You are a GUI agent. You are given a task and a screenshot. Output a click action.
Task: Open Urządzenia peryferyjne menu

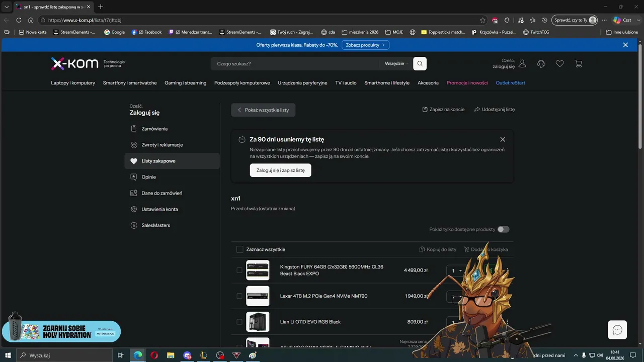point(302,83)
